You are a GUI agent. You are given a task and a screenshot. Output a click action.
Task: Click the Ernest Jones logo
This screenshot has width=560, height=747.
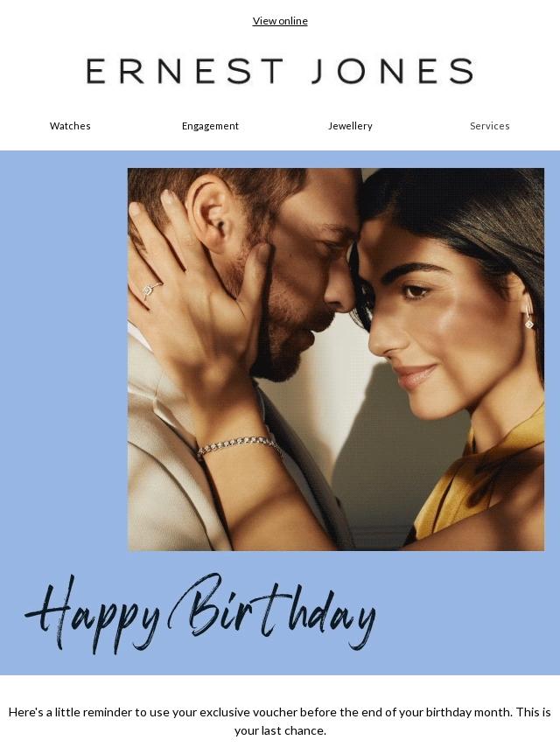click(x=280, y=71)
